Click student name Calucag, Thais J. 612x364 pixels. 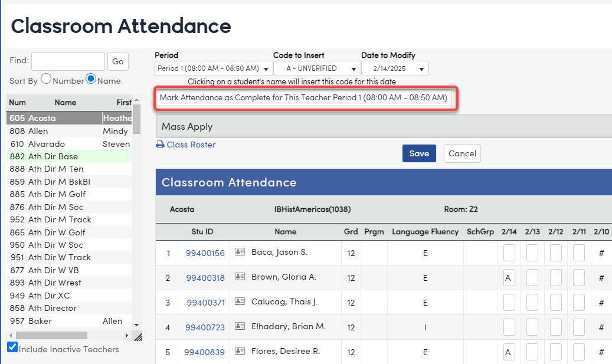[x=284, y=302]
